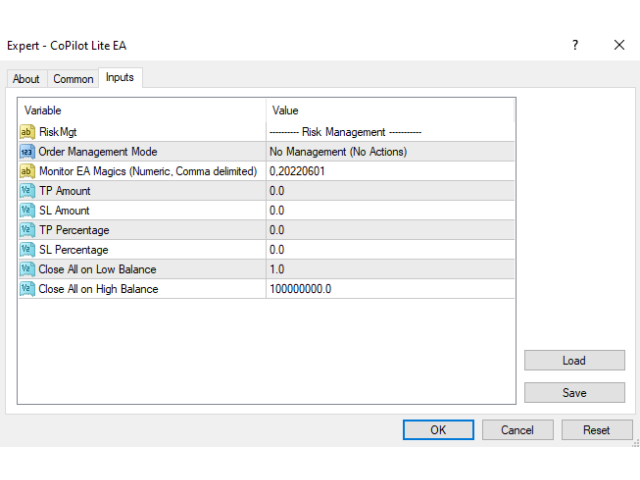Edit Close All on Low Balance value 1.0

(x=391, y=269)
